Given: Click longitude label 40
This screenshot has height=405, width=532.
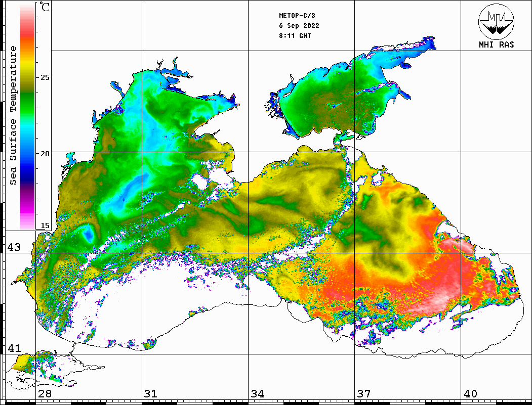Looking at the screenshot, I should coord(470,394).
